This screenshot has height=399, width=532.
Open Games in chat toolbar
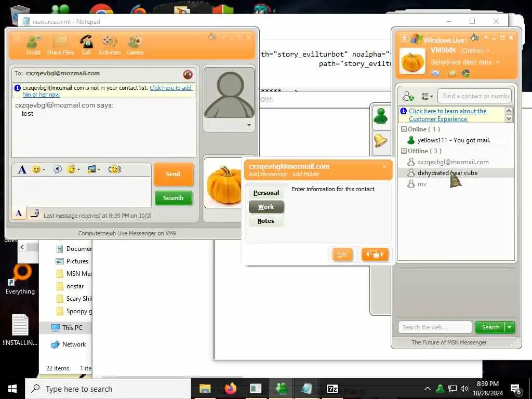[135, 46]
